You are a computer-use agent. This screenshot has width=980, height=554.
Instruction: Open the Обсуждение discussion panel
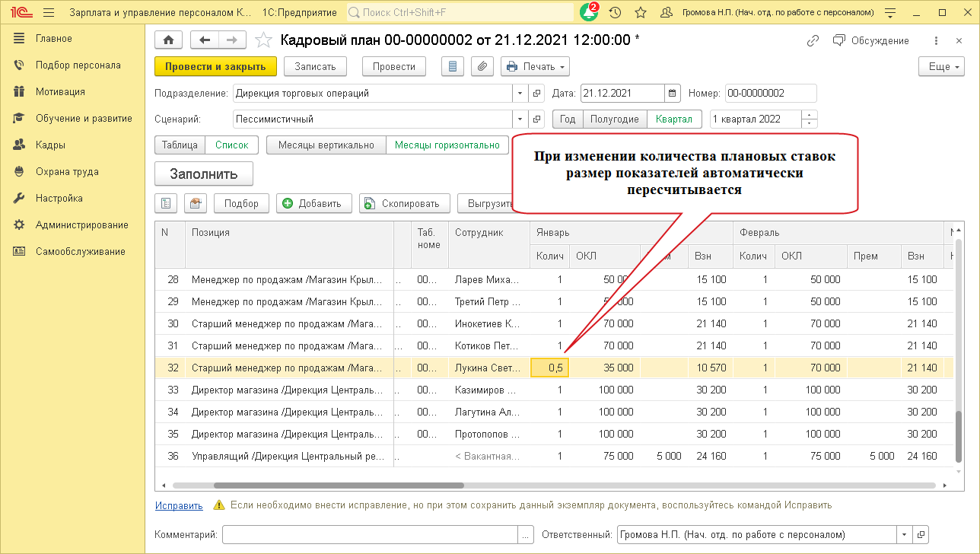[871, 40]
